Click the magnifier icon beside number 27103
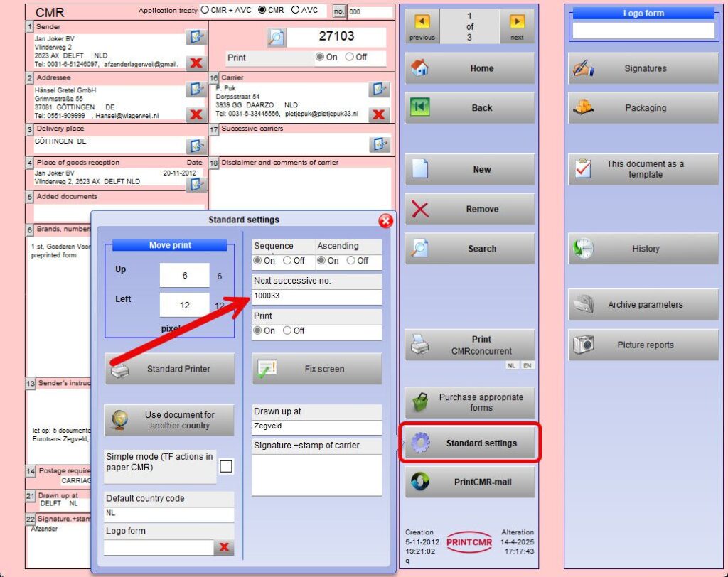Viewport: 728px width, 577px height. (277, 38)
